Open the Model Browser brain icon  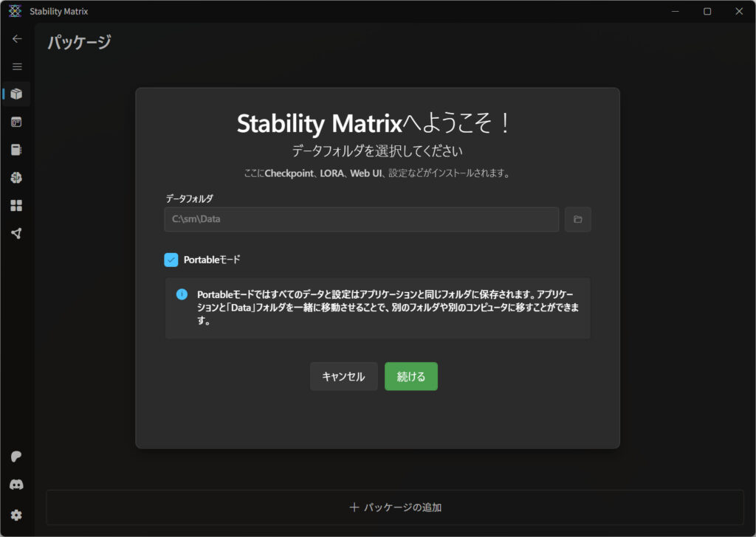(17, 178)
